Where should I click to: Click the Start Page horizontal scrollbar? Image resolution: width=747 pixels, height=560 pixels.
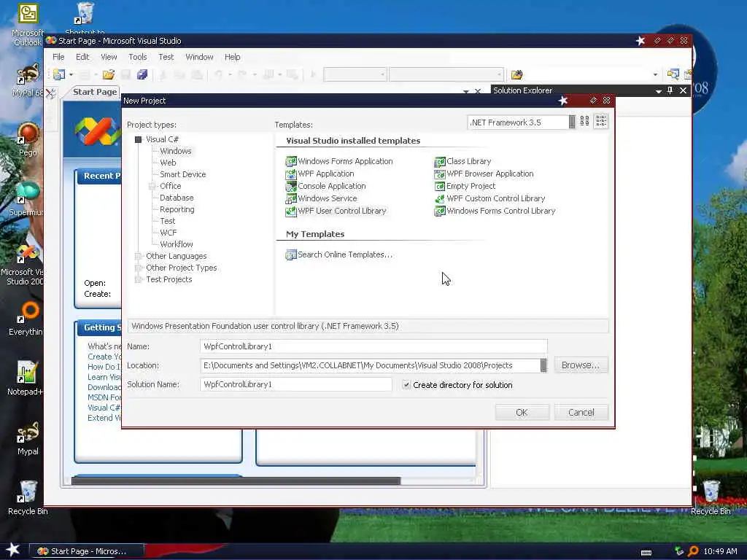click(236, 481)
